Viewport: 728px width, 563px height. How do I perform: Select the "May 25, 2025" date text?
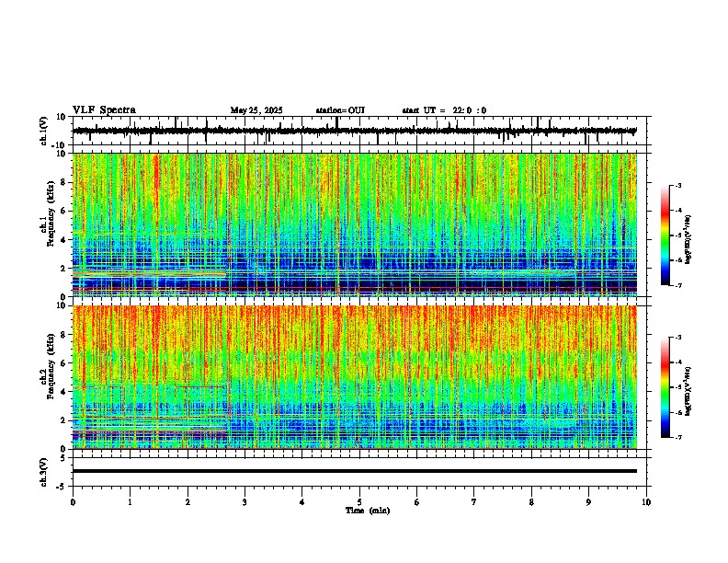point(256,110)
